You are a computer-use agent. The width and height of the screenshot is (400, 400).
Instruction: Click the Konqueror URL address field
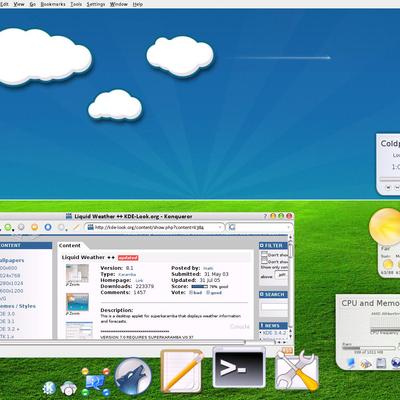click(x=154, y=227)
